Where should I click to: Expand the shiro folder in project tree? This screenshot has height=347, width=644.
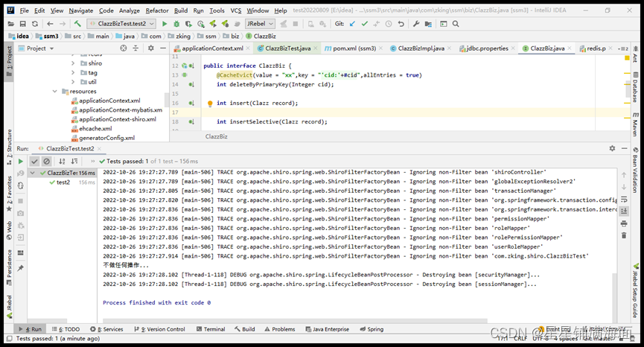[x=73, y=63]
